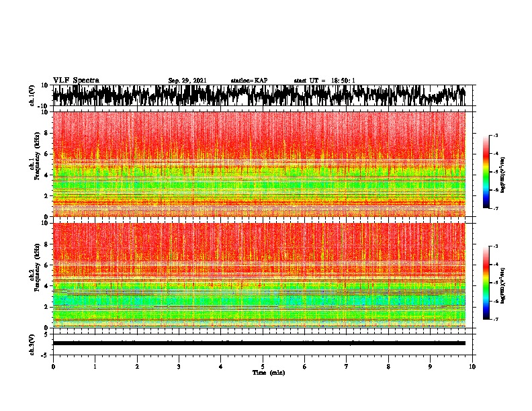Image resolution: width=532 pixels, height=411 pixels.
Task: Click ch.2 frequency axis tick '6'
Action: pyautogui.click(x=47, y=265)
